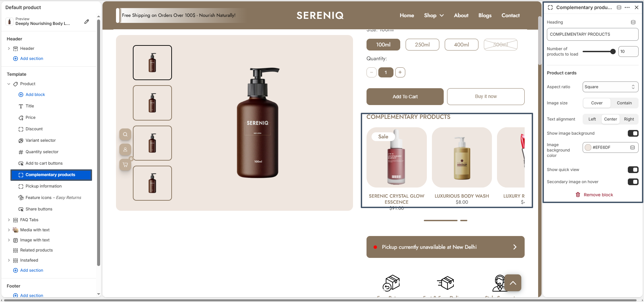Screen dimensions: 644x302
Task: Open the About navigation link
Action: point(461,15)
